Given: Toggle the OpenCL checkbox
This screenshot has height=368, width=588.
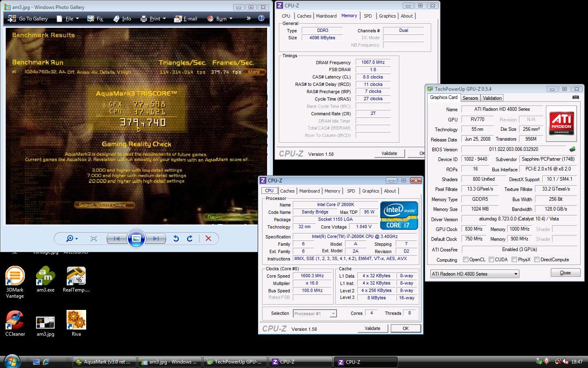Looking at the screenshot, I should (465, 260).
